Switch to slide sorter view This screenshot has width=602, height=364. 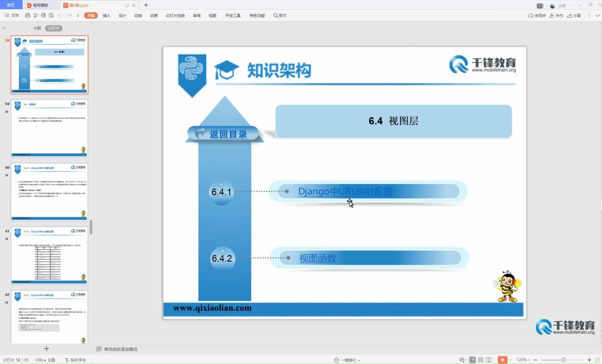click(x=481, y=360)
